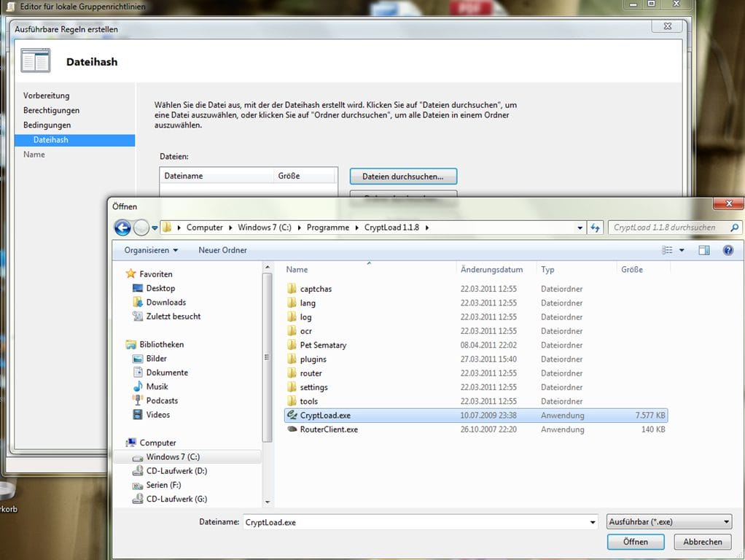Click the back navigation arrow button
Viewport: 745px width, 560px height.
122,227
